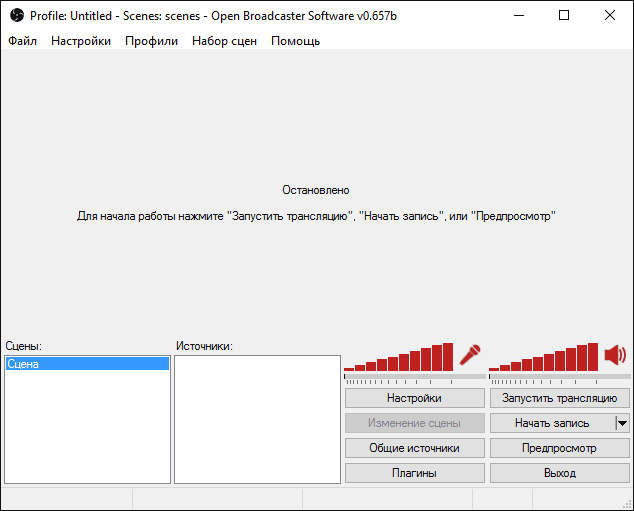Mute desktop audio via speaker icon
This screenshot has width=634, height=511.
click(x=615, y=355)
